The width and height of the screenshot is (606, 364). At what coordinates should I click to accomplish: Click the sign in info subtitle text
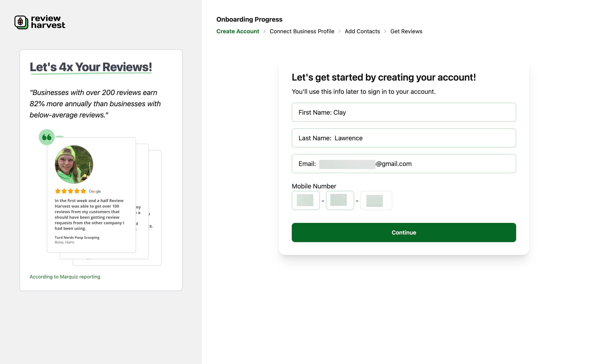click(364, 92)
